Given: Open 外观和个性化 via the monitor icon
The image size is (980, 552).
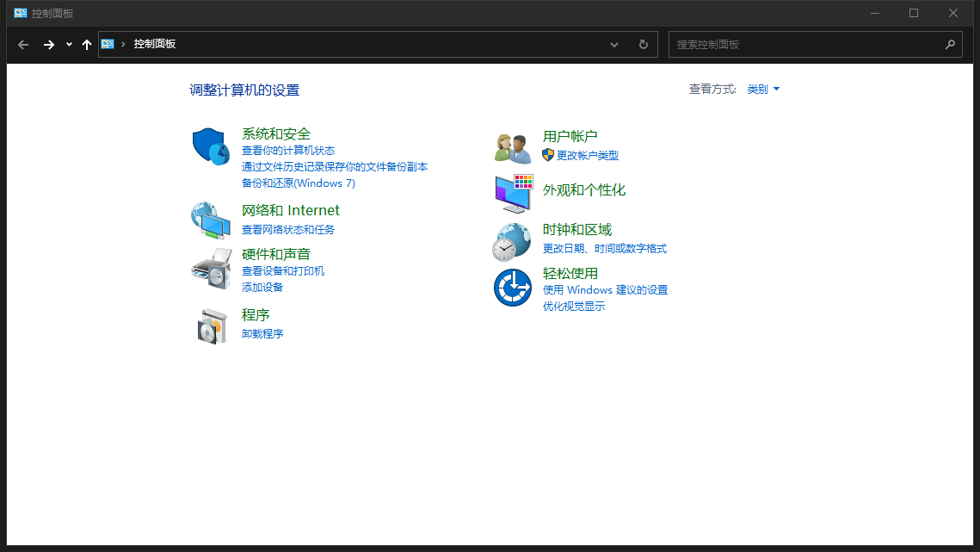Looking at the screenshot, I should pyautogui.click(x=512, y=194).
